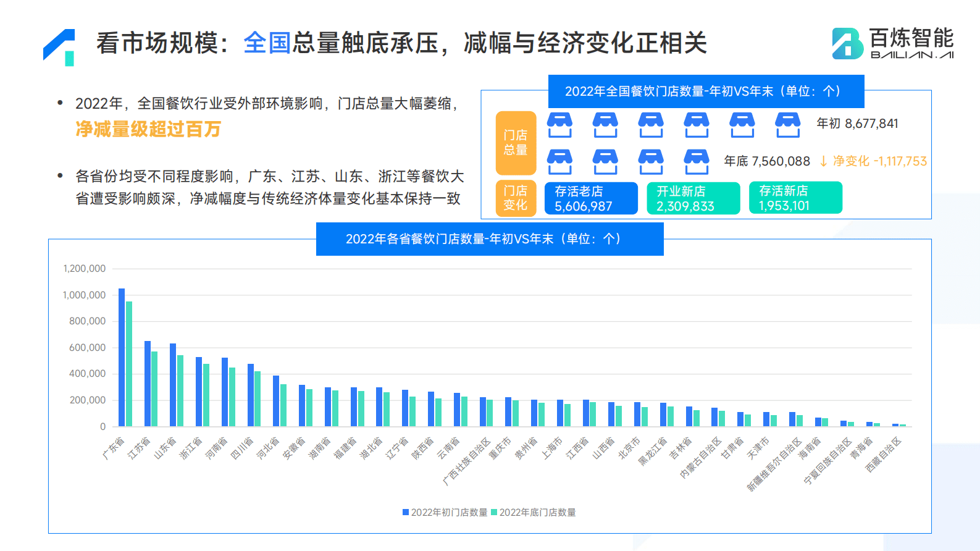Click the 江苏省 axis label
The width and height of the screenshot is (980, 551).
coord(139,448)
